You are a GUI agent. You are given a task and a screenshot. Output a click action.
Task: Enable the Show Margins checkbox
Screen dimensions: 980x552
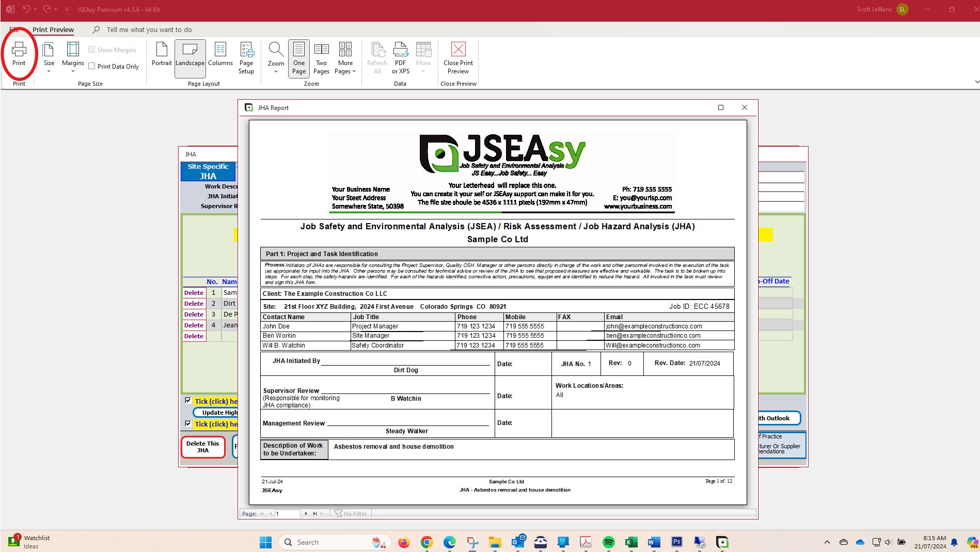tap(92, 50)
